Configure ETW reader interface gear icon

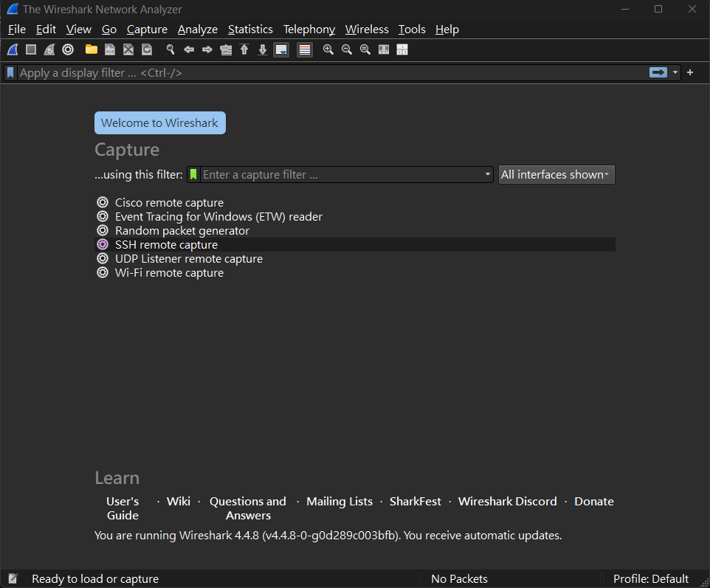pyautogui.click(x=103, y=216)
